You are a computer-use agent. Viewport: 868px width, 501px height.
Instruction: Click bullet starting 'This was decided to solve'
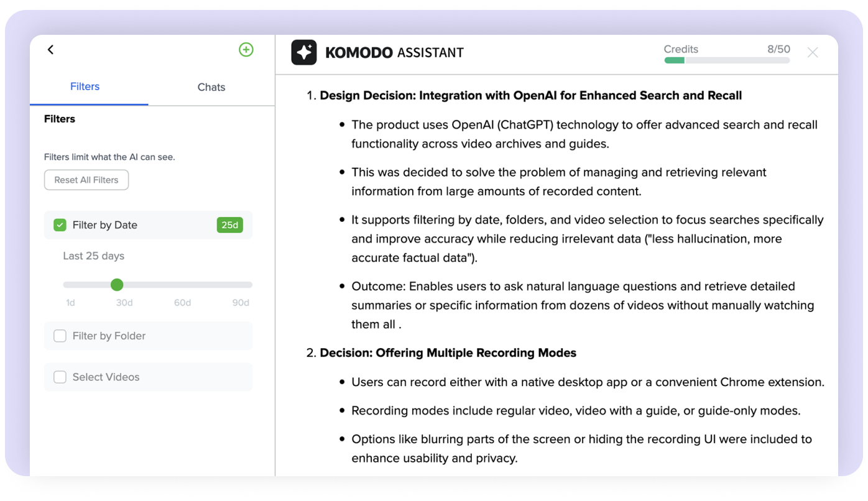click(559, 182)
